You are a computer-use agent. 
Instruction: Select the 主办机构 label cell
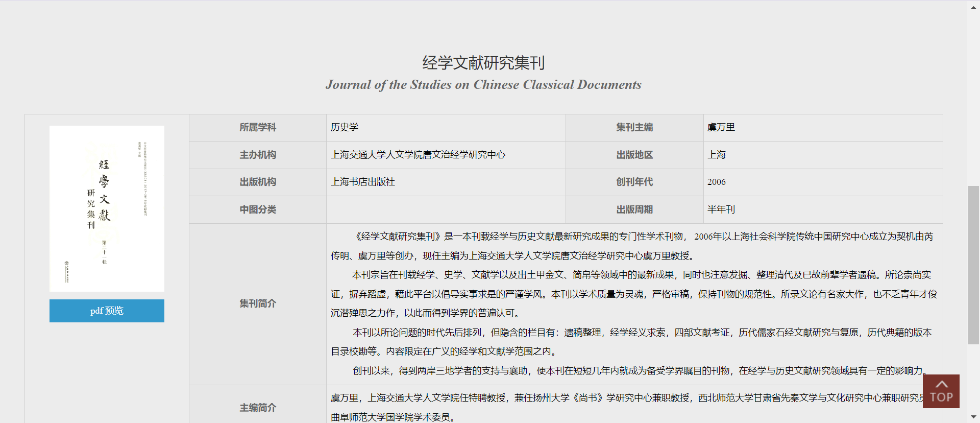pos(258,155)
